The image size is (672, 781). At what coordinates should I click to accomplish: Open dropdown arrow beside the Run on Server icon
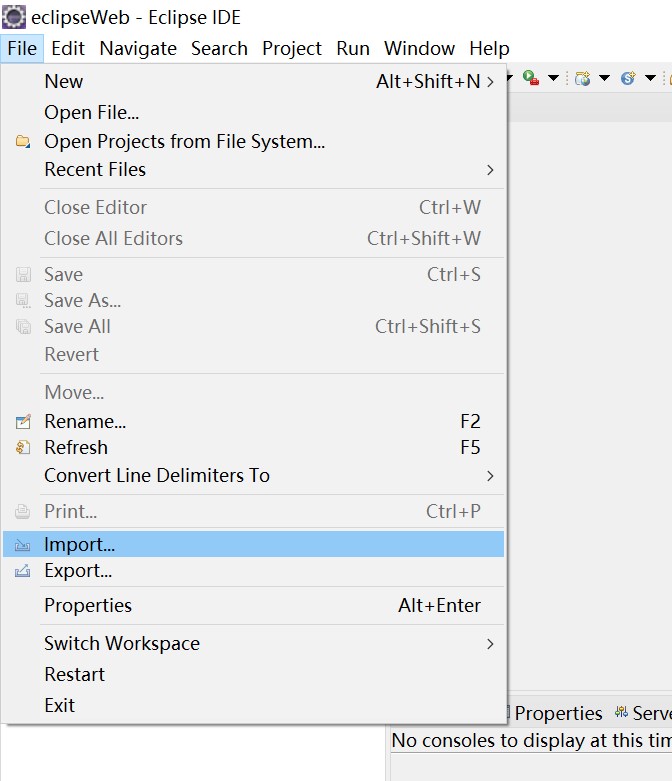coord(553,78)
